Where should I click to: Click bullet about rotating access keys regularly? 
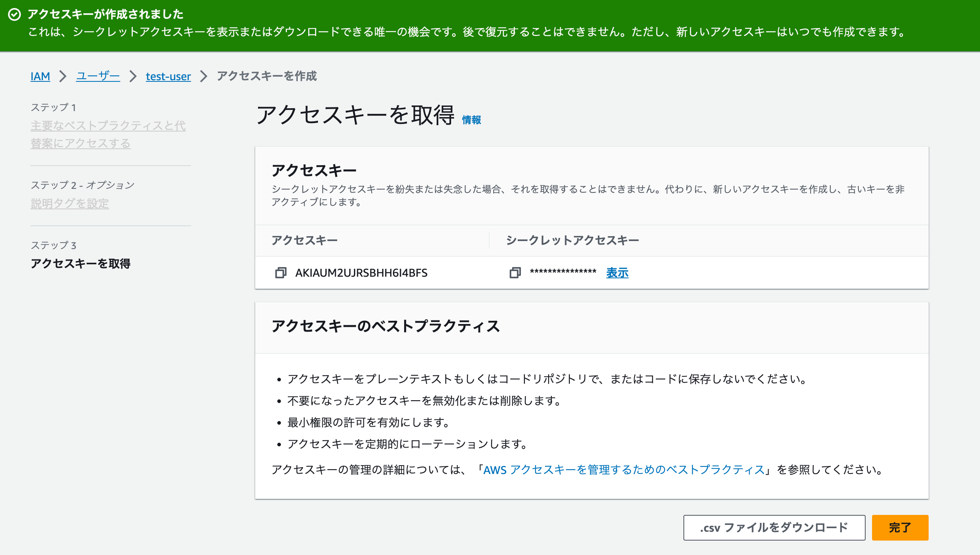point(409,444)
